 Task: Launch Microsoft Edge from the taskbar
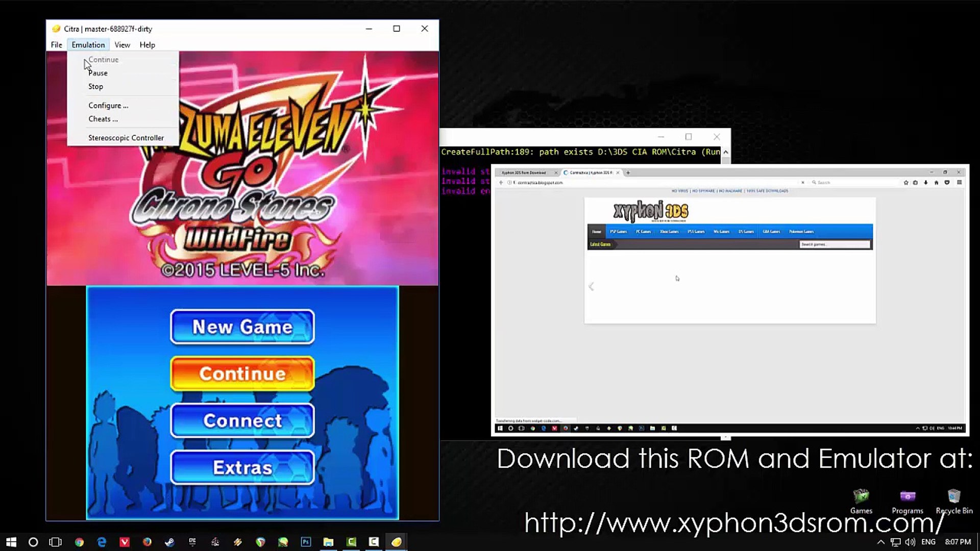102,542
